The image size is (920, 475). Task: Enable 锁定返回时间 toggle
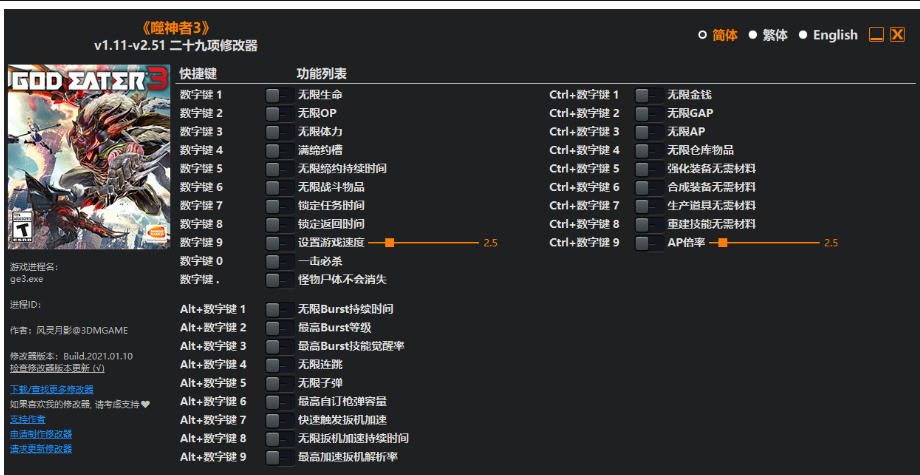pyautogui.click(x=279, y=224)
